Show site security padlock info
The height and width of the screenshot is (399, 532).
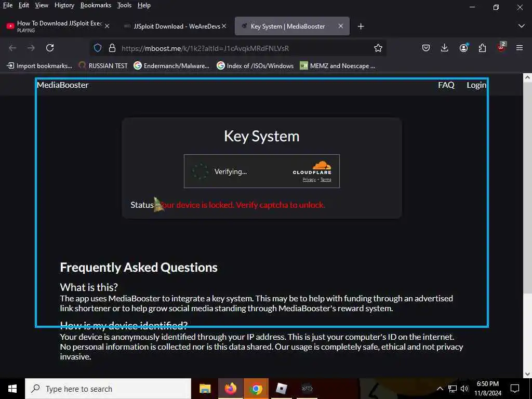(112, 48)
